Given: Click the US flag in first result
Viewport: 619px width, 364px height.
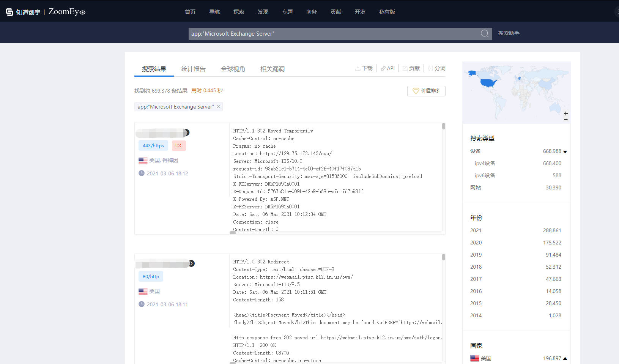Looking at the screenshot, I should tap(143, 161).
